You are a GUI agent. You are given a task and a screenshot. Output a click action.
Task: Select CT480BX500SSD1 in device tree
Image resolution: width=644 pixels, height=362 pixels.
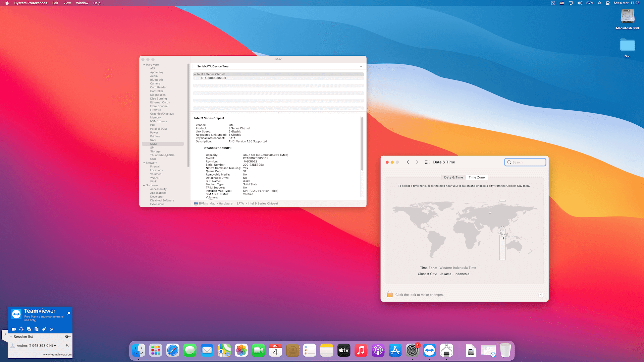click(213, 78)
